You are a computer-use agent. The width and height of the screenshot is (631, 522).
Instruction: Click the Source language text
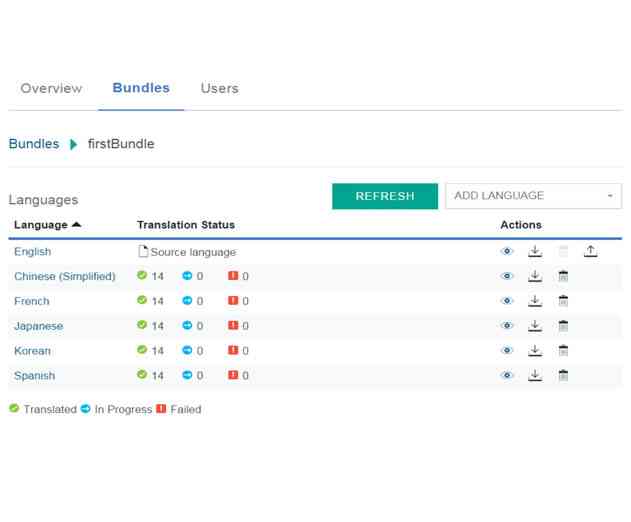(193, 252)
